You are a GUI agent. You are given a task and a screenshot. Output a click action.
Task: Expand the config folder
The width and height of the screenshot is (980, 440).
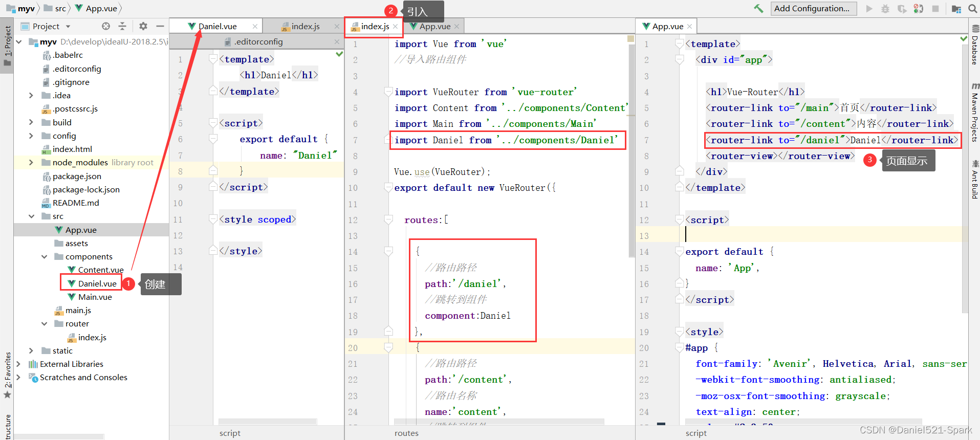pos(31,136)
